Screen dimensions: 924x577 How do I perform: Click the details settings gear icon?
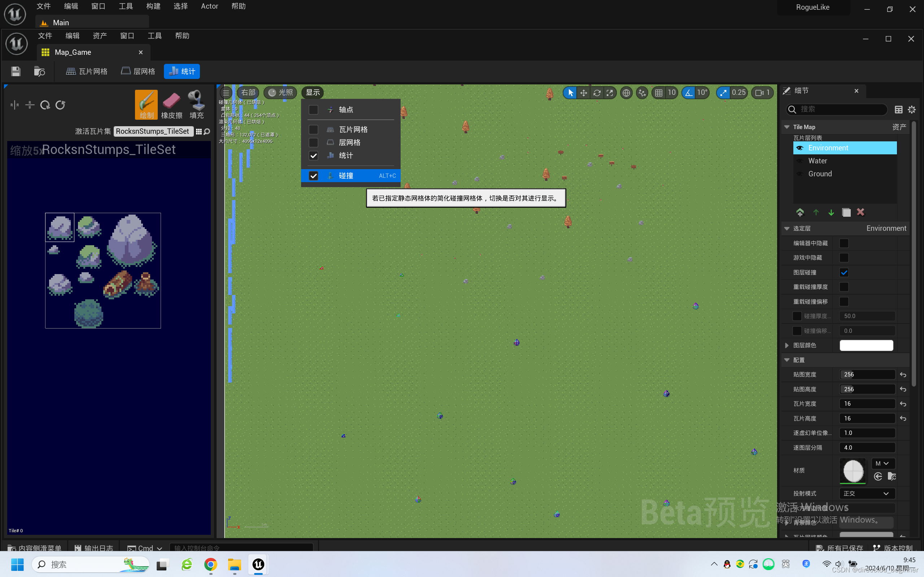click(912, 110)
